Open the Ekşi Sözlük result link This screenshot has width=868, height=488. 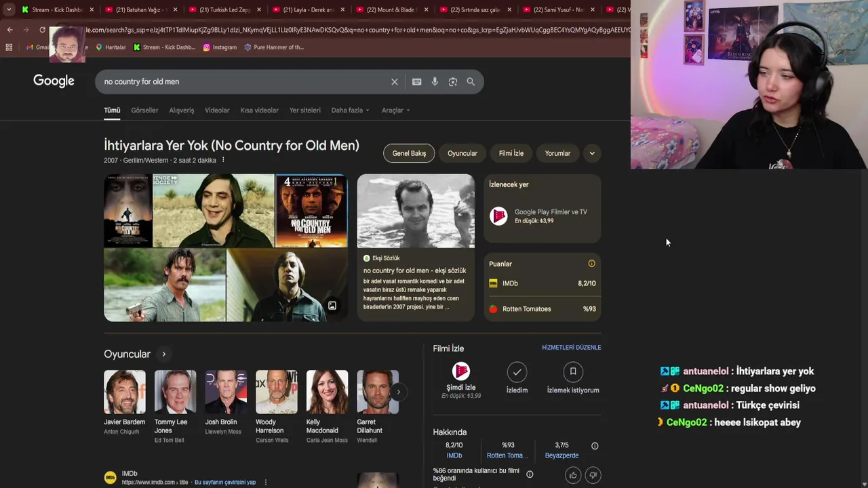414,270
